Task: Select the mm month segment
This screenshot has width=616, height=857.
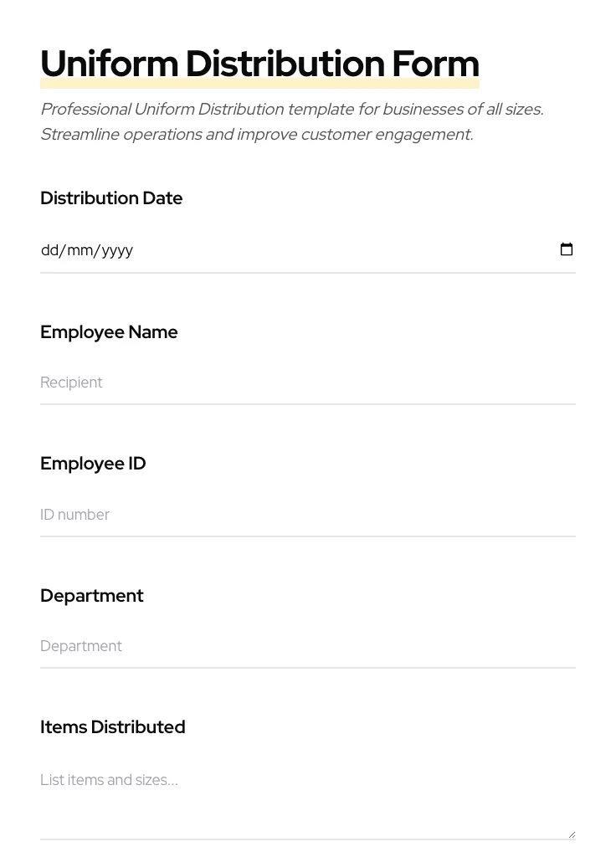Action: [x=80, y=250]
